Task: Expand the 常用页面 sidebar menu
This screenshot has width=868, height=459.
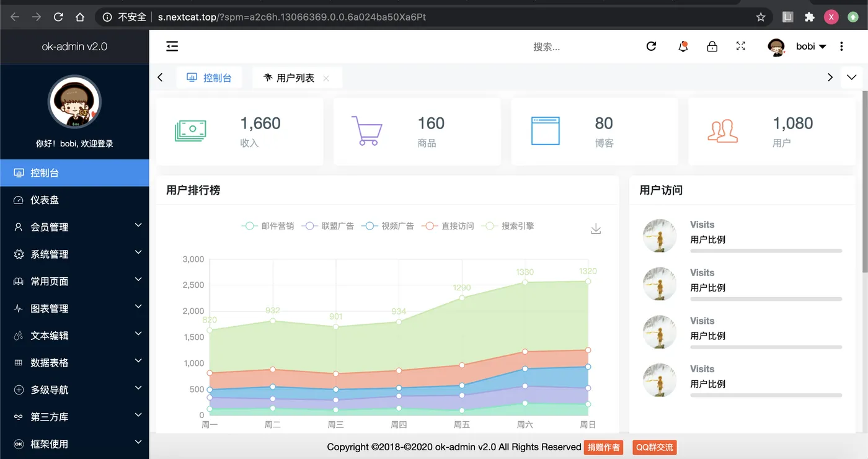Action: (x=74, y=281)
